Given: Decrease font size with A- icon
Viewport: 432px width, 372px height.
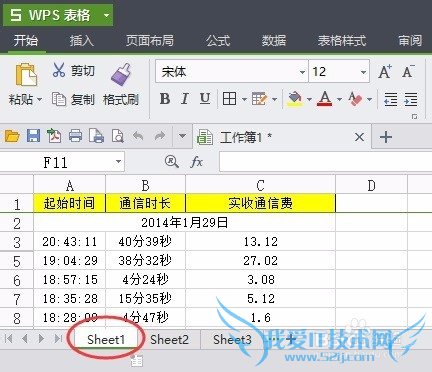Looking at the screenshot, I should pyautogui.click(x=408, y=71).
